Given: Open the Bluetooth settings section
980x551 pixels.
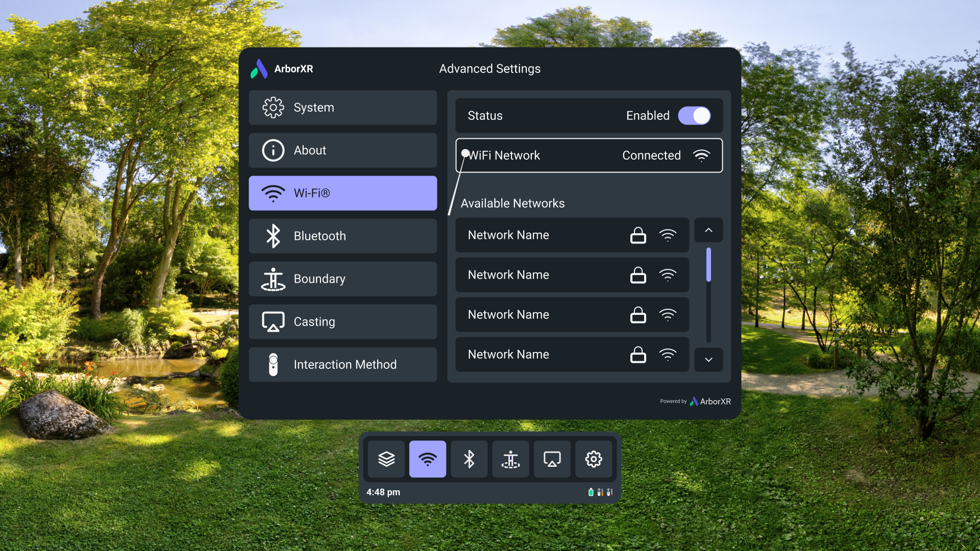Looking at the screenshot, I should tap(342, 236).
